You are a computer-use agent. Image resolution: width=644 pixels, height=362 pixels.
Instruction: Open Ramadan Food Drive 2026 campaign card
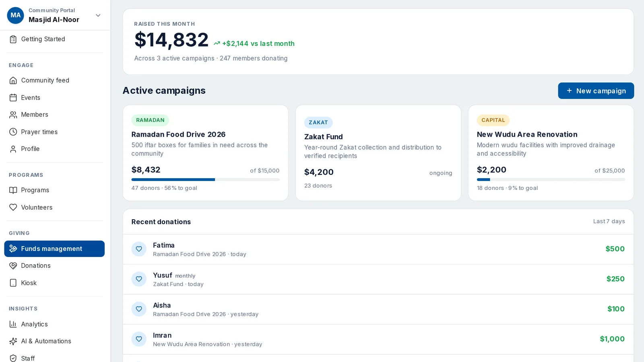tap(205, 153)
